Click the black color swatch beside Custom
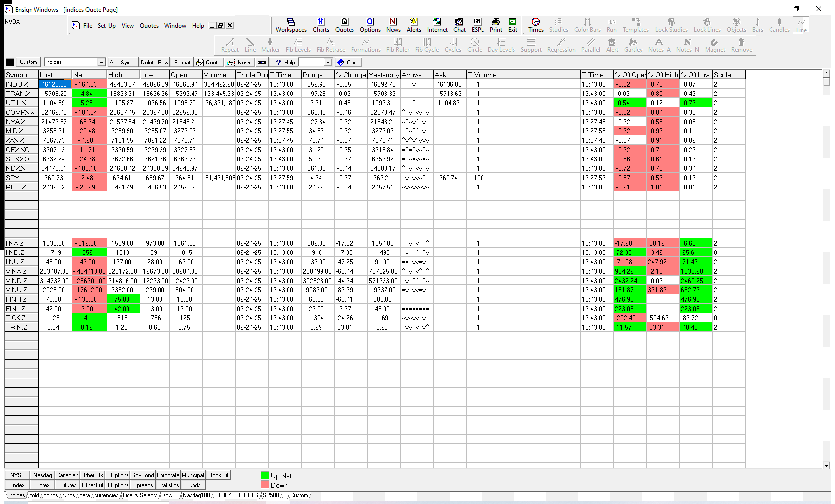The width and height of the screenshot is (835, 504). point(10,63)
